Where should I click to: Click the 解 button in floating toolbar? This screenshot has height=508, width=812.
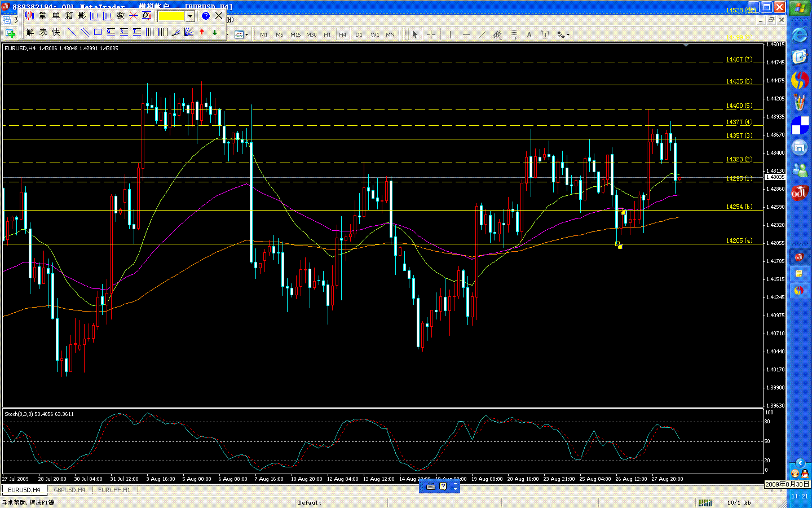[30, 32]
